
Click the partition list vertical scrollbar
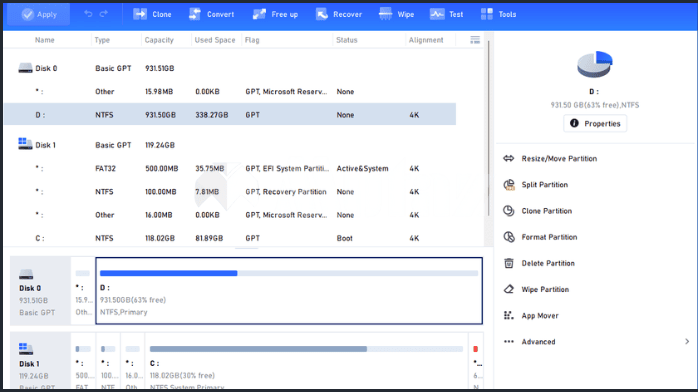click(x=488, y=129)
